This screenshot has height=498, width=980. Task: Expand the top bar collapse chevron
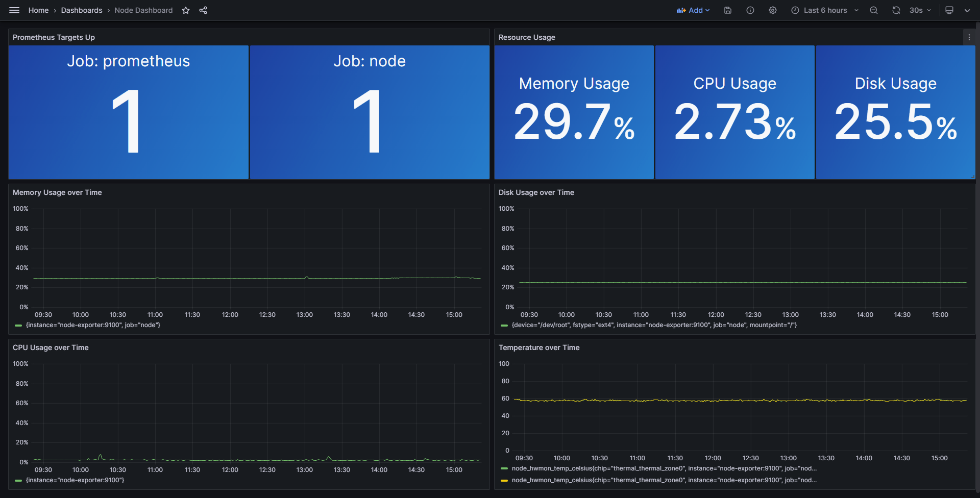click(x=967, y=10)
